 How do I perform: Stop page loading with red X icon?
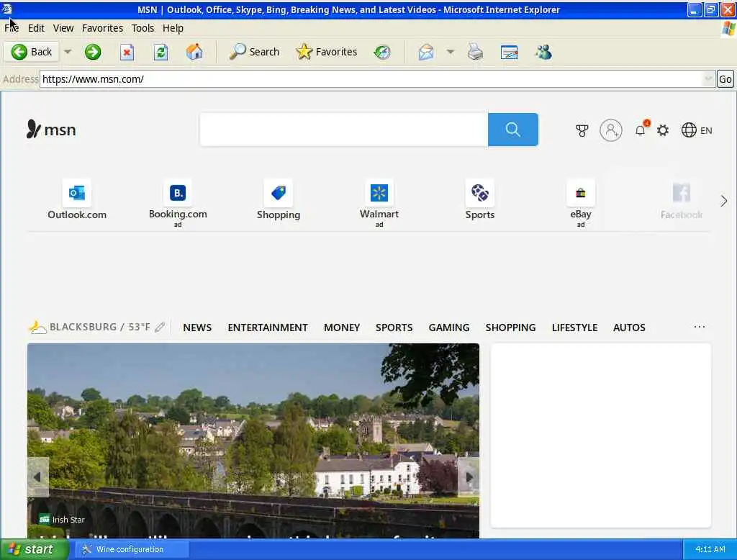[x=127, y=52]
